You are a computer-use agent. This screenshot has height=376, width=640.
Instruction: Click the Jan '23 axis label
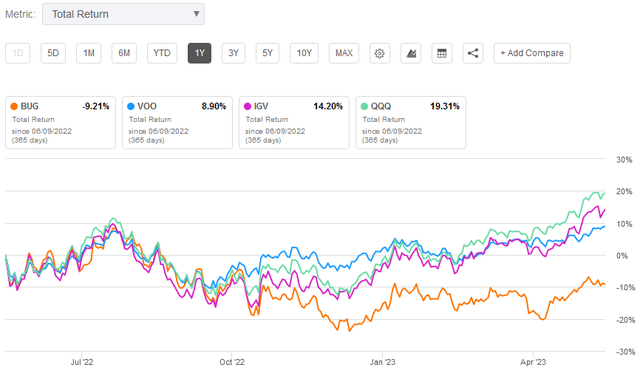pos(382,362)
